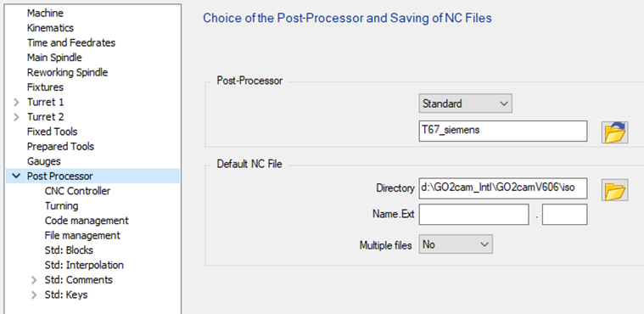Click the T67_siemens post-processor name field
644x314 pixels.
[x=502, y=131]
